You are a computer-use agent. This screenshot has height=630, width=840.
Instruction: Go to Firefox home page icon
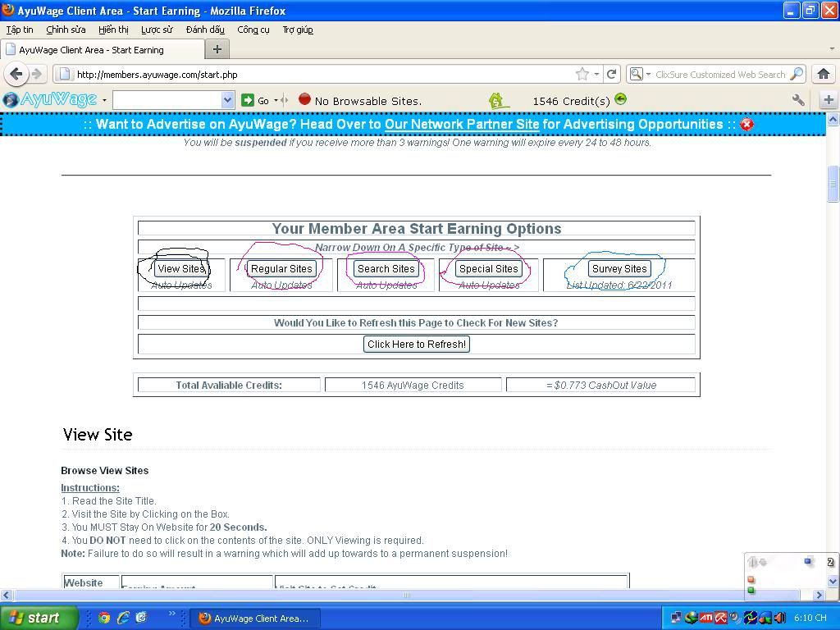click(824, 74)
